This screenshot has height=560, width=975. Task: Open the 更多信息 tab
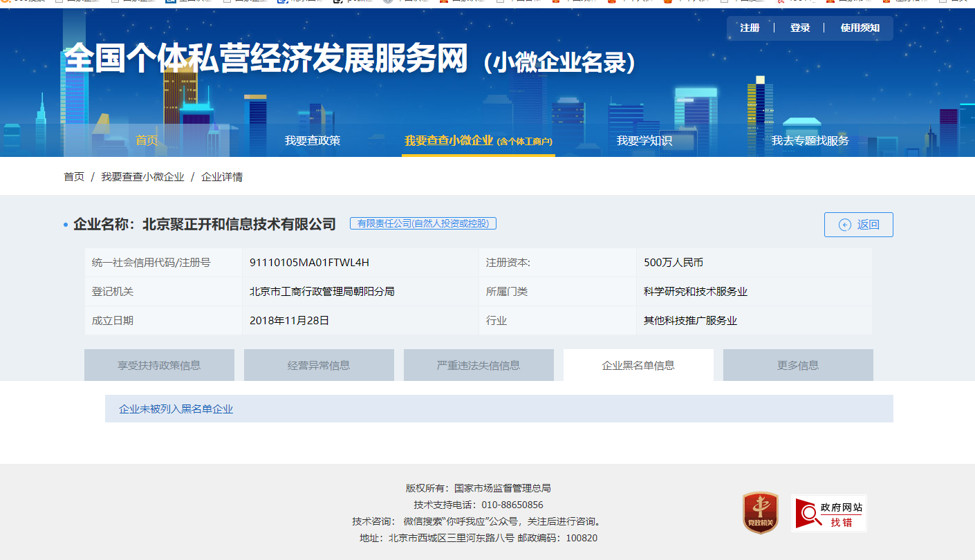click(x=798, y=365)
